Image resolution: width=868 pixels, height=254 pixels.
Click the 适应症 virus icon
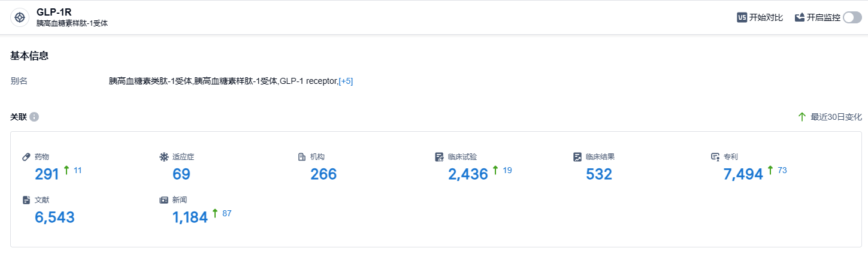point(164,157)
